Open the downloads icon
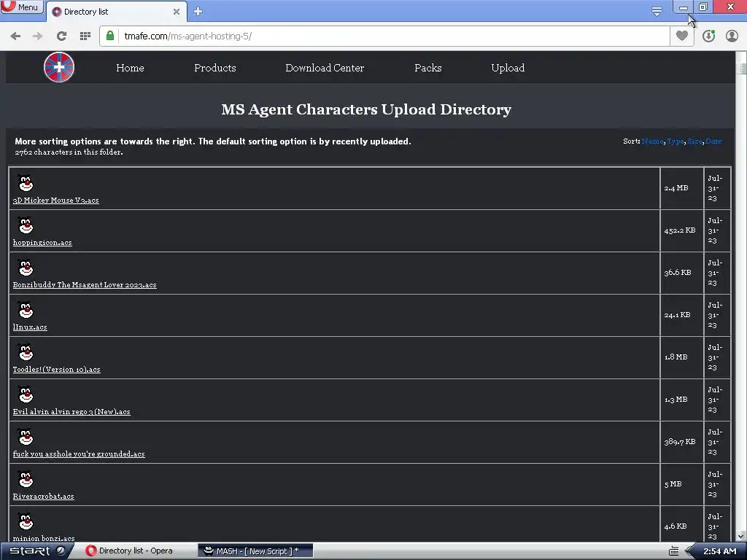The width and height of the screenshot is (747, 560). [709, 36]
